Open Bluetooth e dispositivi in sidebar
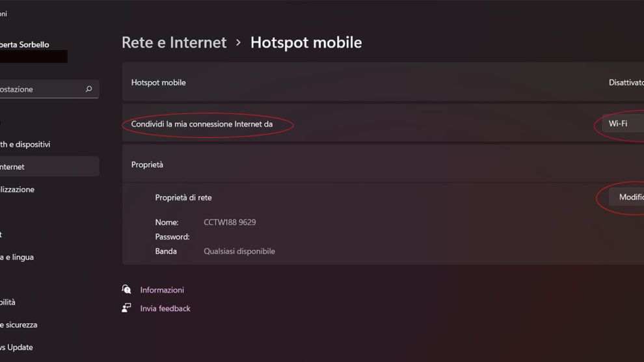 point(26,145)
